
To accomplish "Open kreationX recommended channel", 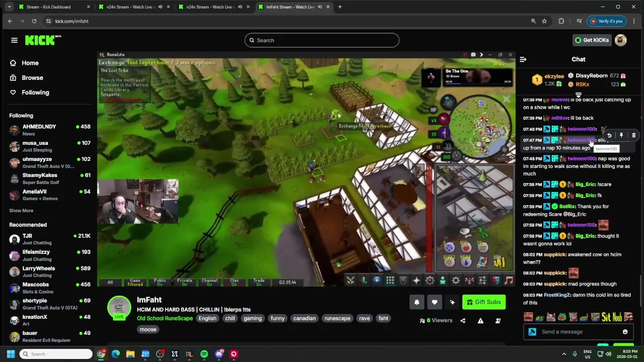I will (49, 320).
